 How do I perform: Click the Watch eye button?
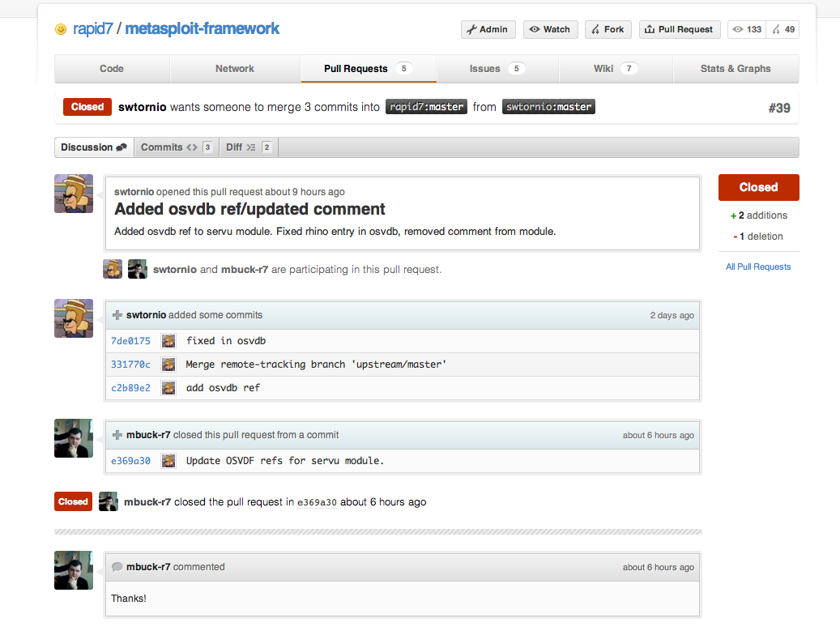[549, 29]
